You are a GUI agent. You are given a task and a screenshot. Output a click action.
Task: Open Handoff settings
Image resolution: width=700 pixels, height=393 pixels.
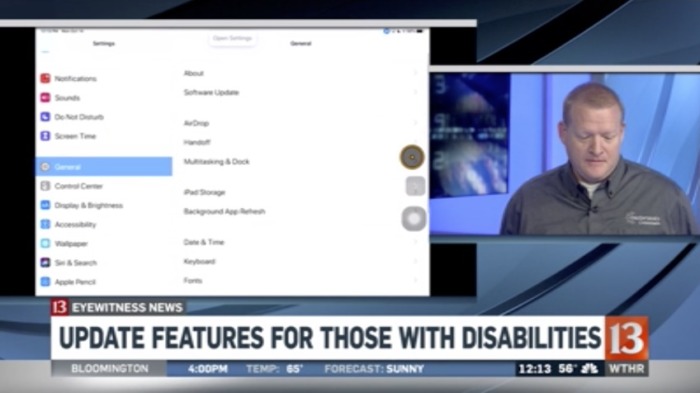tap(301, 142)
